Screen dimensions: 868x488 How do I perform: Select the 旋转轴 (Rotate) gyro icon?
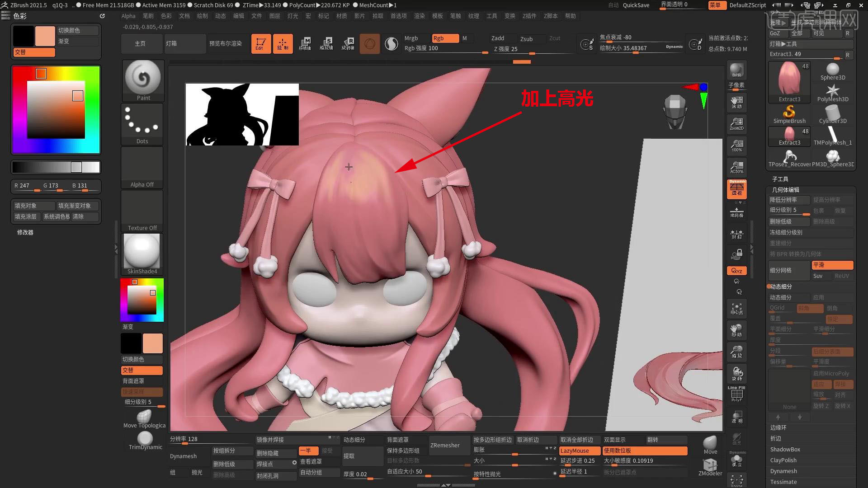coord(348,43)
